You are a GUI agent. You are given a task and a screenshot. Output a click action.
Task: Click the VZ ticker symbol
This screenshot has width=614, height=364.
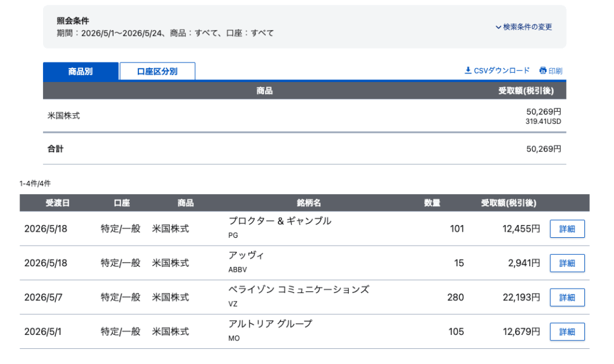232,304
